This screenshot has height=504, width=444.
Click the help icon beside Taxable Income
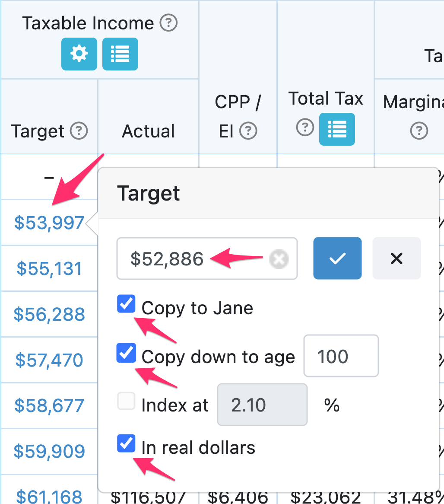tap(168, 22)
